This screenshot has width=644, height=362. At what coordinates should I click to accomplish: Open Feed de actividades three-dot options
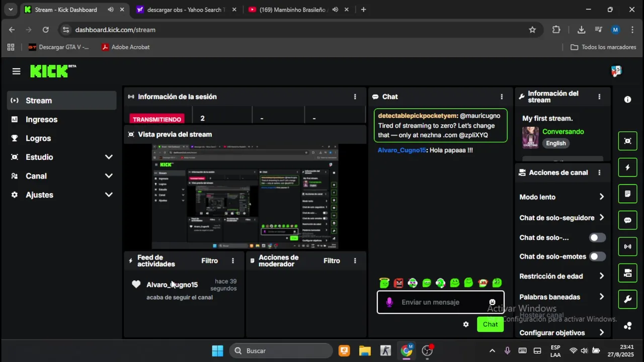(x=233, y=260)
